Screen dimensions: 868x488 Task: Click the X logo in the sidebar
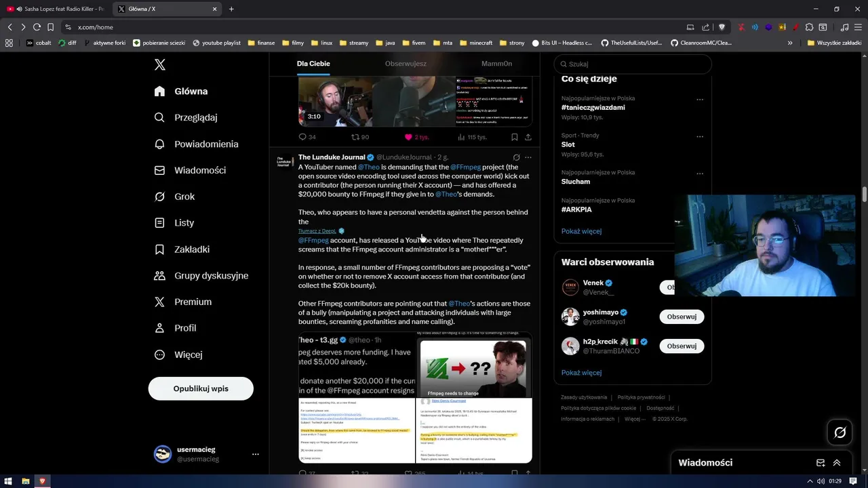[160, 64]
